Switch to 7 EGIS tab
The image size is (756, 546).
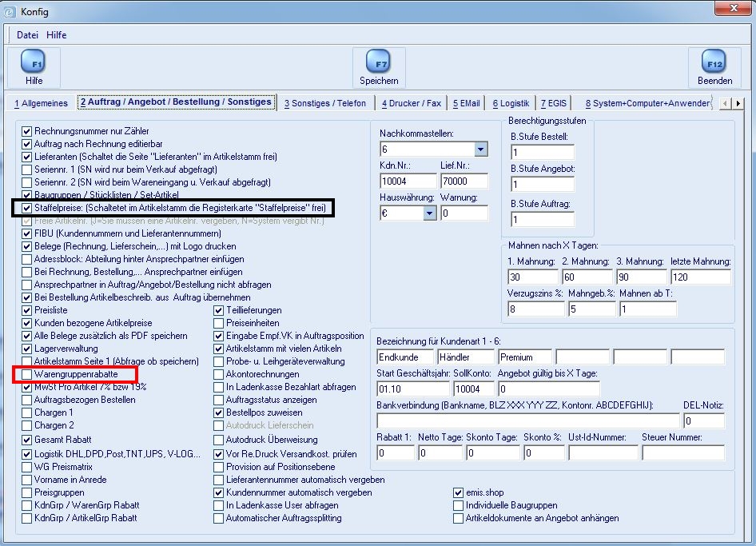click(x=554, y=103)
